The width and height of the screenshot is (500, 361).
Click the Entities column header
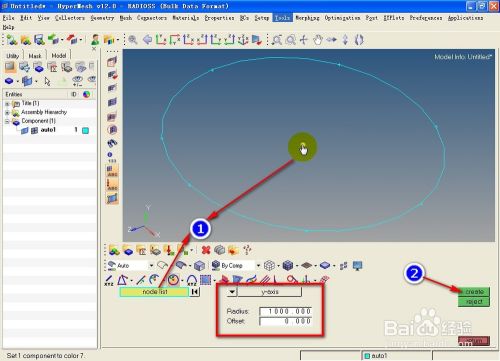pos(14,94)
